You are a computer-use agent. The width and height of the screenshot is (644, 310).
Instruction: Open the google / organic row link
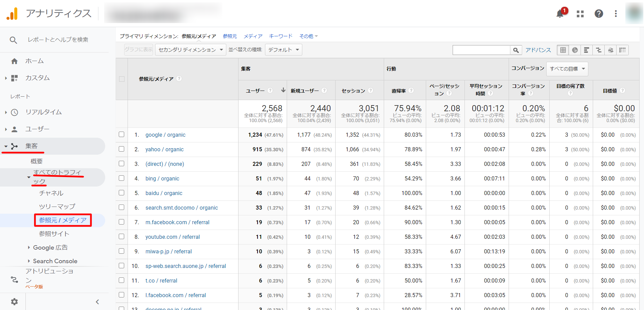coord(165,135)
